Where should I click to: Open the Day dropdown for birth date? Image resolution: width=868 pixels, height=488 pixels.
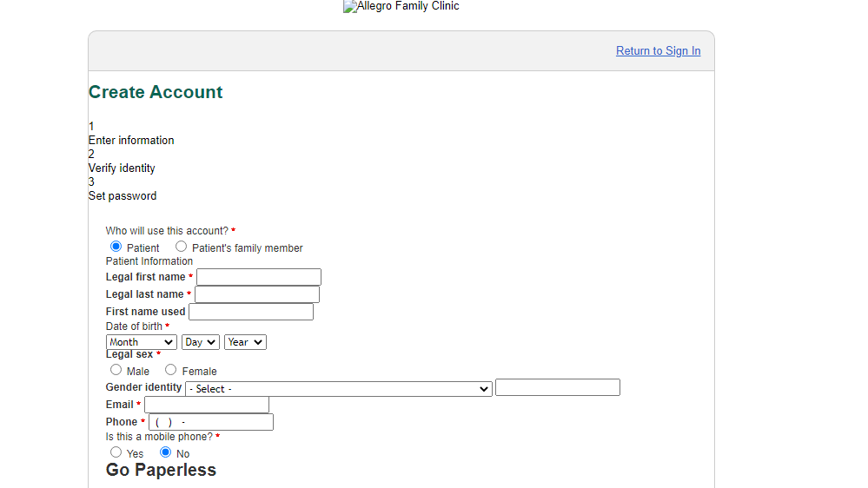click(x=201, y=342)
